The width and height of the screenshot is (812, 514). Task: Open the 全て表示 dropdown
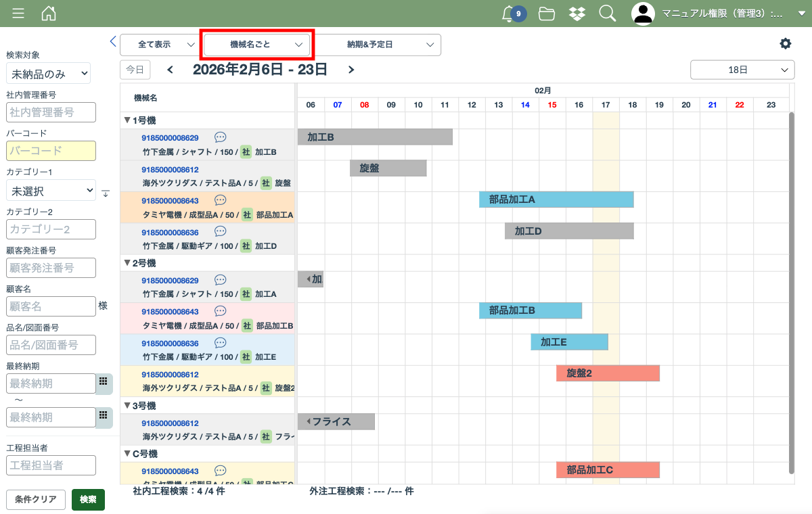tap(159, 45)
